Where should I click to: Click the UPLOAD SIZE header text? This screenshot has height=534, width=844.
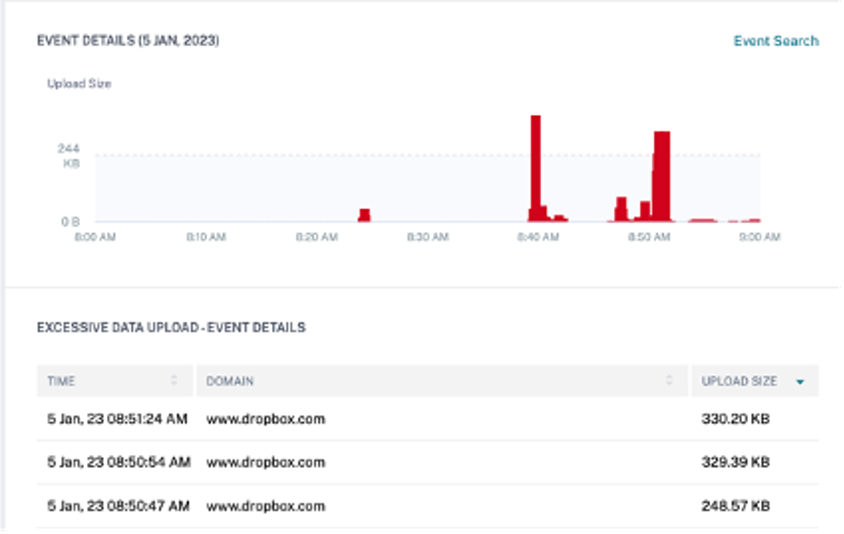click(x=739, y=381)
